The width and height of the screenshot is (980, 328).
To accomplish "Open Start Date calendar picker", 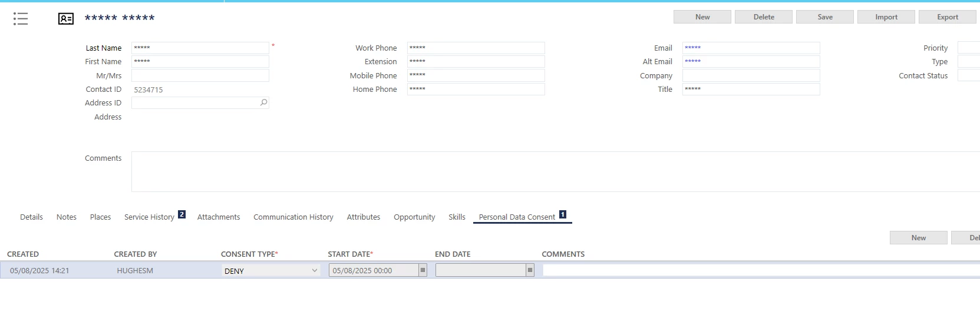I will tap(423, 270).
